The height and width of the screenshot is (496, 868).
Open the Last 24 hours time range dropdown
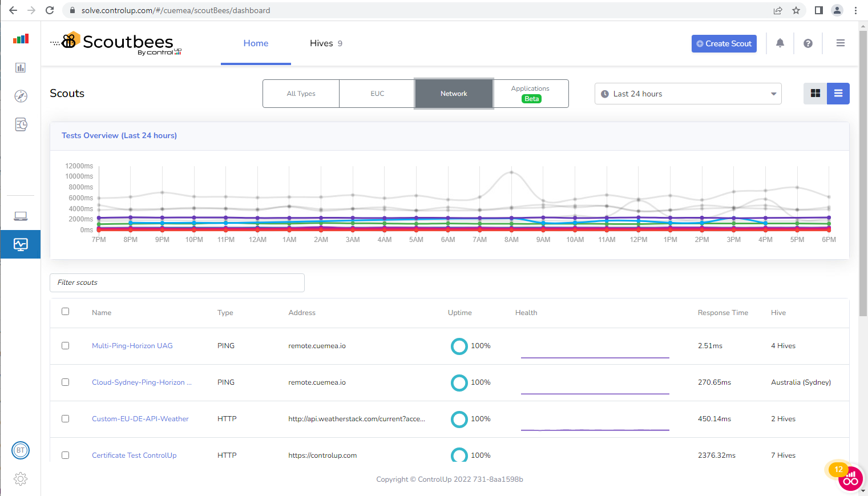coord(688,94)
